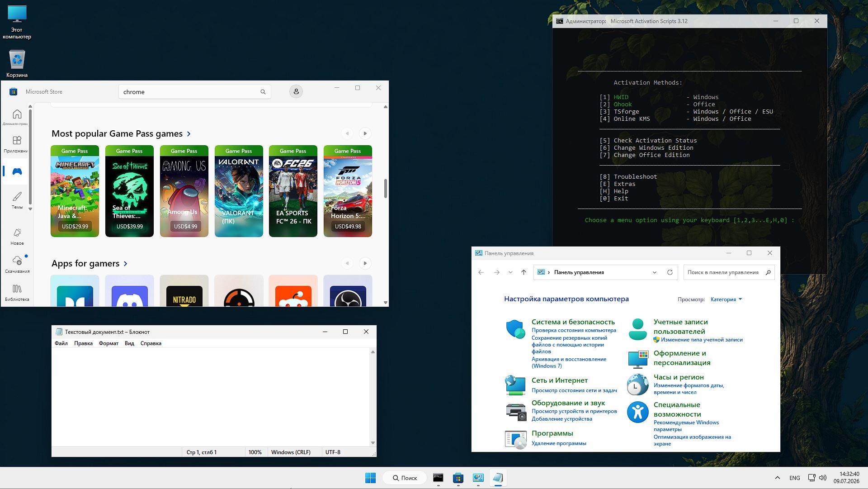The image size is (868, 489).
Task: Click Notepad scrollbar down arrow
Action: 373,443
